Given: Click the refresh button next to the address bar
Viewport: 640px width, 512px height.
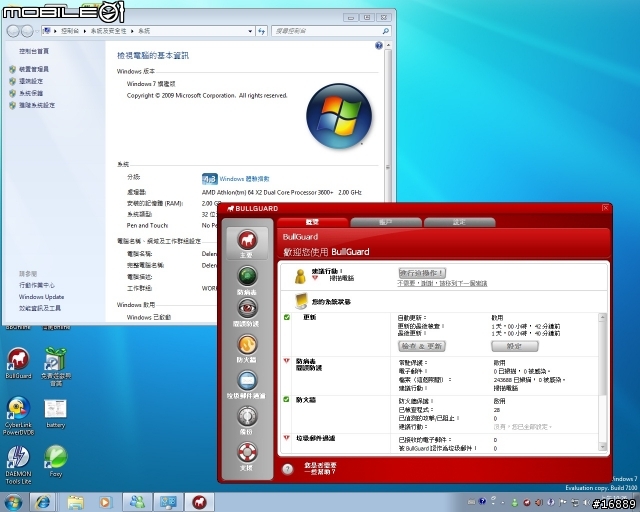Looking at the screenshot, I should 262,31.
